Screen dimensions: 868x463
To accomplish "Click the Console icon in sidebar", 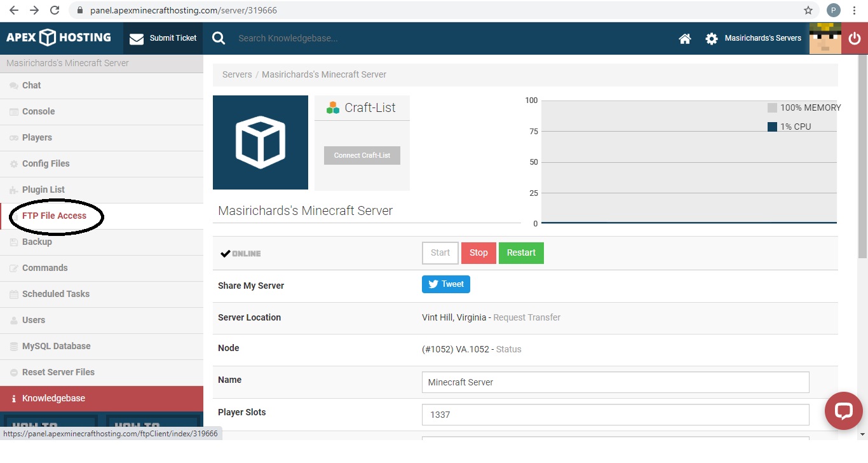I will click(14, 112).
